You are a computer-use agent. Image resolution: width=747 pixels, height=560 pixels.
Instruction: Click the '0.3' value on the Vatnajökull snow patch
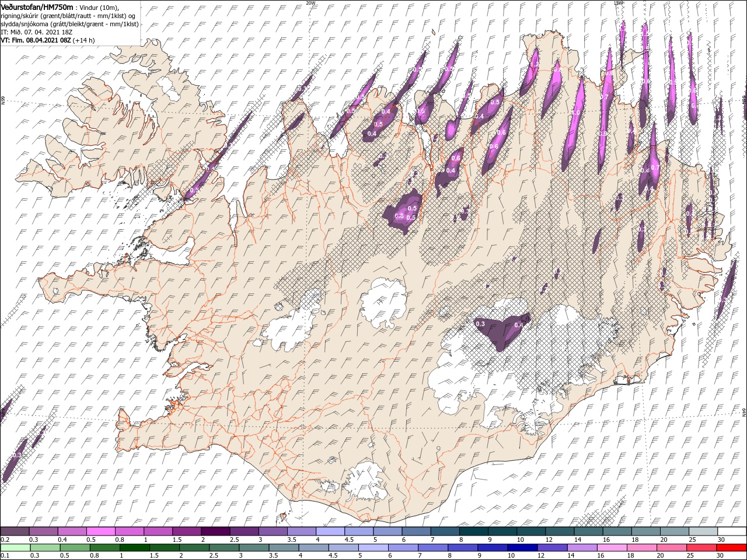(480, 323)
